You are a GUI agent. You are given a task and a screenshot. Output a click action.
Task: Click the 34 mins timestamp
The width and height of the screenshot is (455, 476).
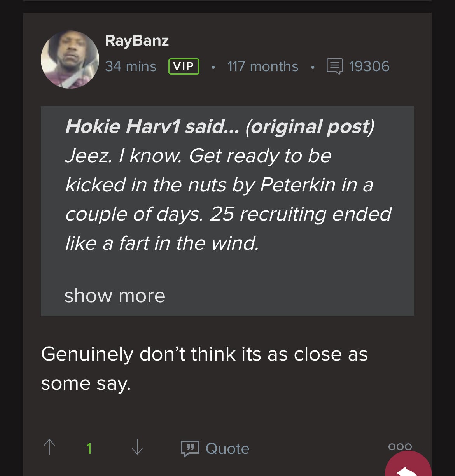131,66
